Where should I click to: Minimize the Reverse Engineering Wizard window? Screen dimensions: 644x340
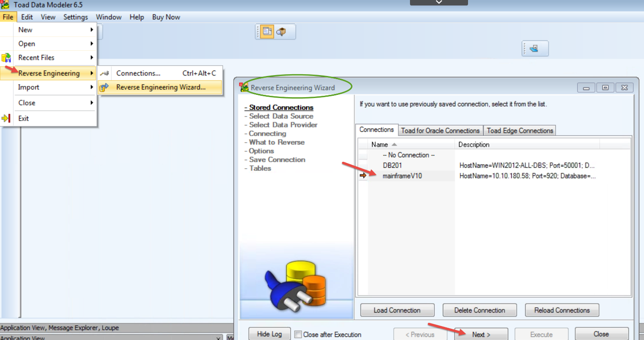point(586,88)
